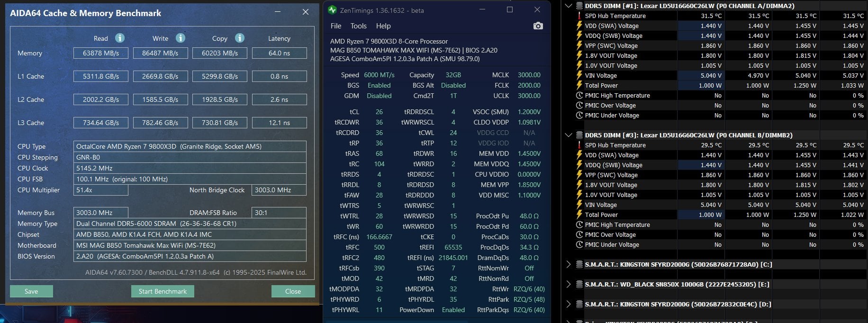The image size is (868, 323).
Task: Open the Help menu in ZenTimings
Action: click(383, 26)
